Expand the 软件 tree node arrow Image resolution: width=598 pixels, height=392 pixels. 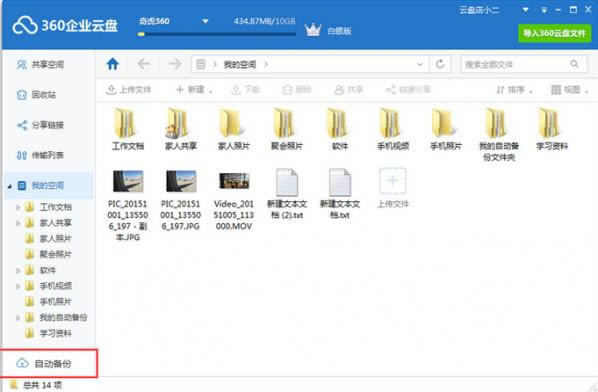[x=18, y=270]
